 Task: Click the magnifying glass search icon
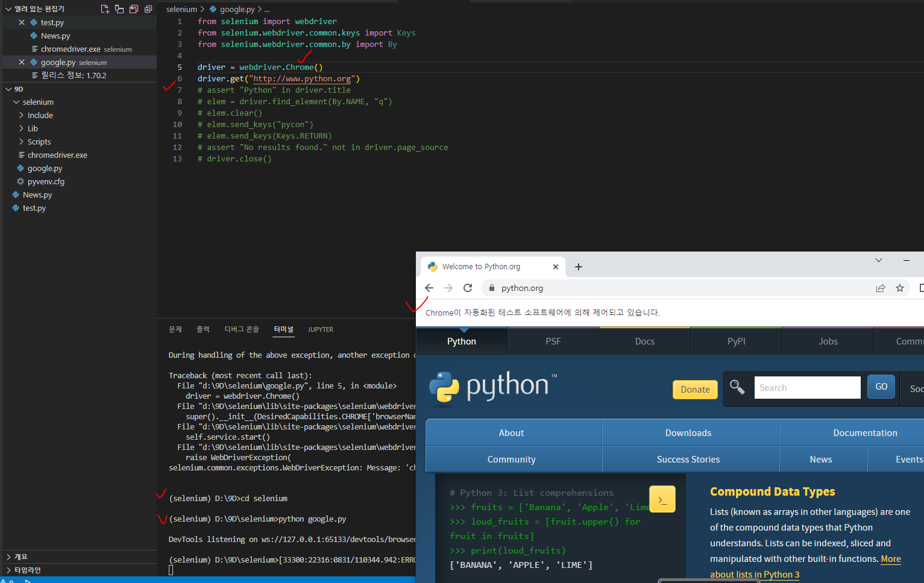pyautogui.click(x=737, y=387)
